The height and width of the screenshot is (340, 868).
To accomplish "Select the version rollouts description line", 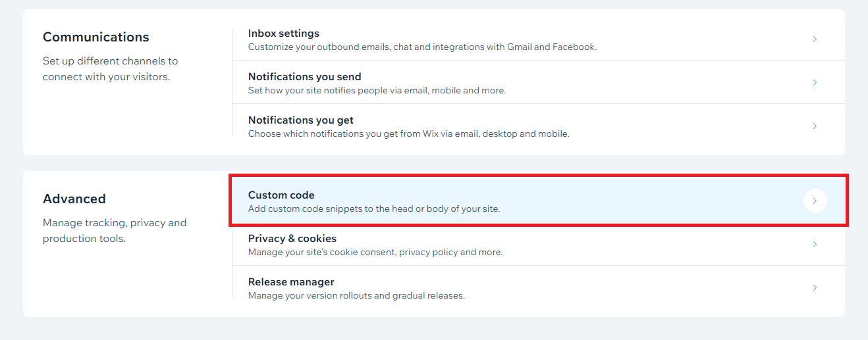I will (x=356, y=296).
